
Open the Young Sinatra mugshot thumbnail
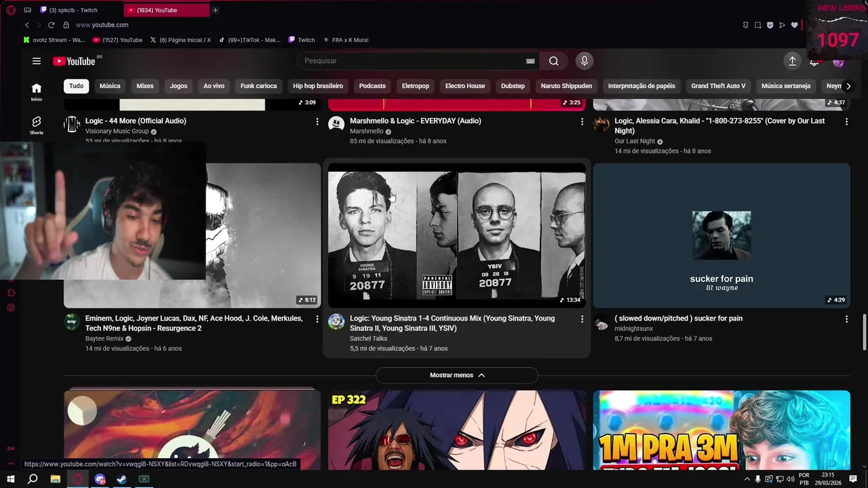[457, 235]
